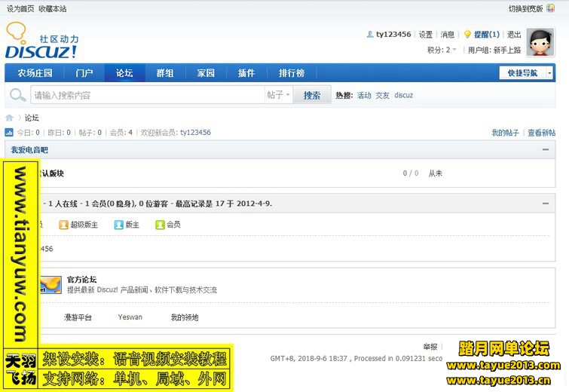The image size is (569, 392).
Task: Open the 帖子 search type dropdown
Action: coord(279,95)
